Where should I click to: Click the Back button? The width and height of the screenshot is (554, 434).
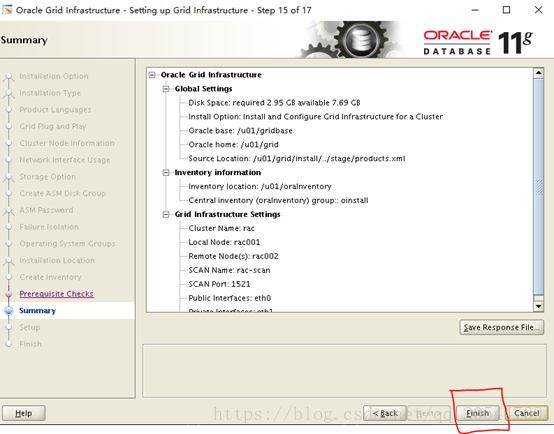point(385,413)
